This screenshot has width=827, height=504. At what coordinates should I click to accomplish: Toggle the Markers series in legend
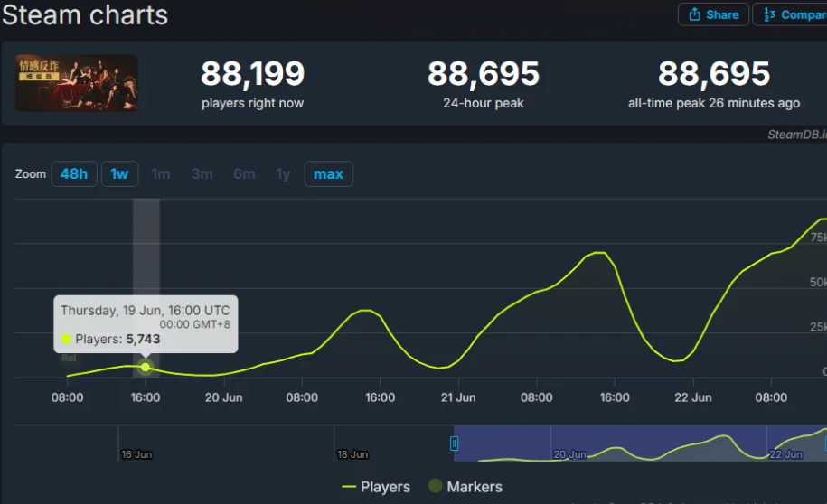(465, 487)
